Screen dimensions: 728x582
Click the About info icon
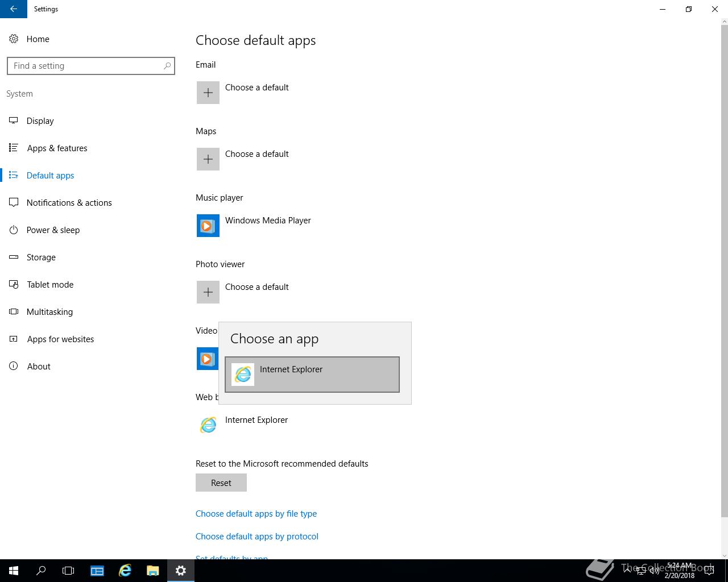[x=14, y=366]
